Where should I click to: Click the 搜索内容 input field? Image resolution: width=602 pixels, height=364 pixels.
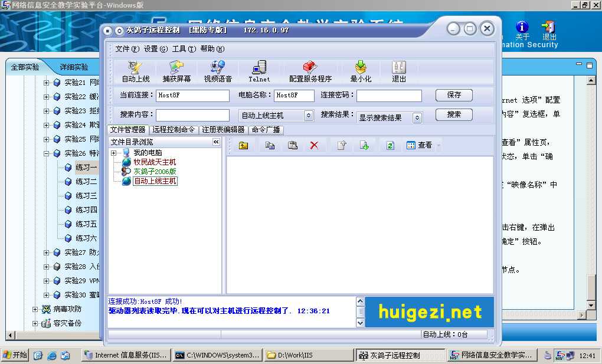coord(193,115)
